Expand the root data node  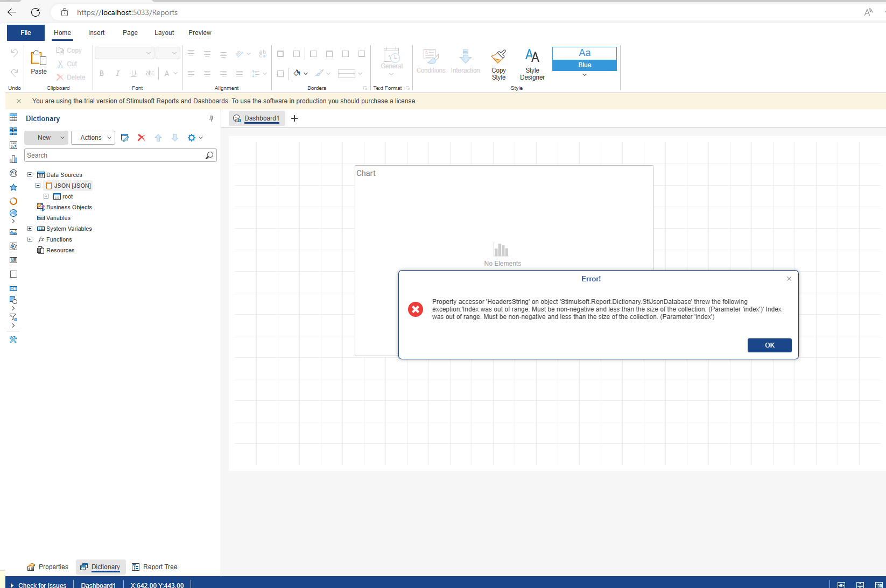(x=46, y=196)
